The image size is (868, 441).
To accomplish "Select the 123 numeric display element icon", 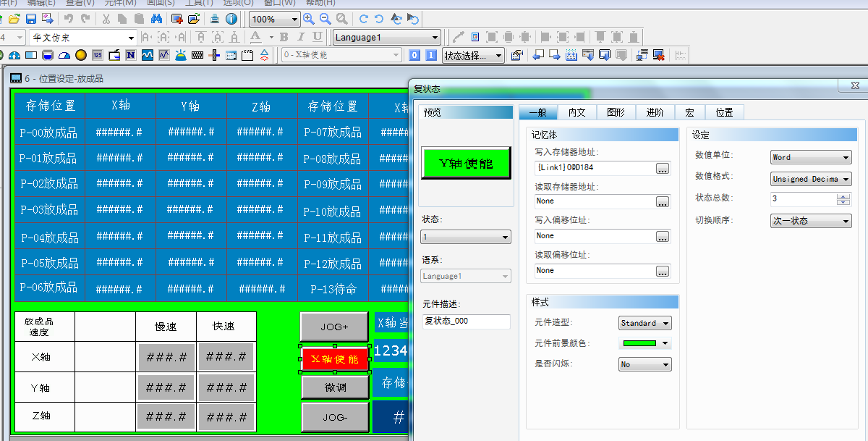I will (98, 55).
